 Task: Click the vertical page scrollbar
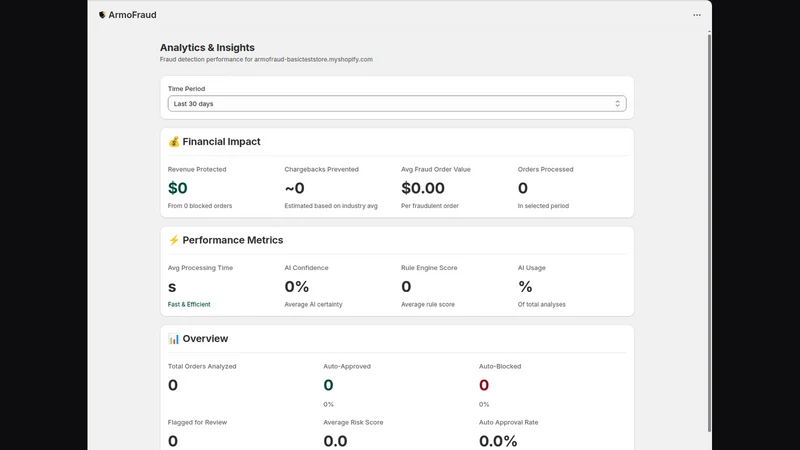click(x=709, y=232)
